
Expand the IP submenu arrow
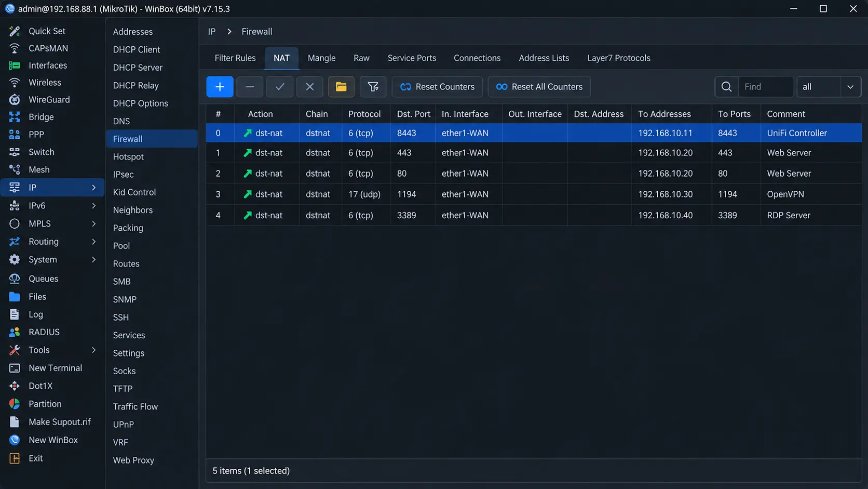click(93, 188)
